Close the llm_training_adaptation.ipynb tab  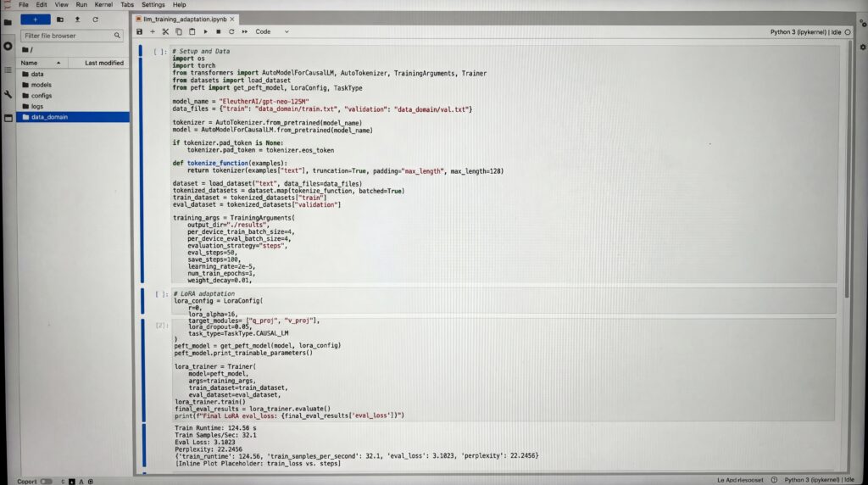pos(232,19)
